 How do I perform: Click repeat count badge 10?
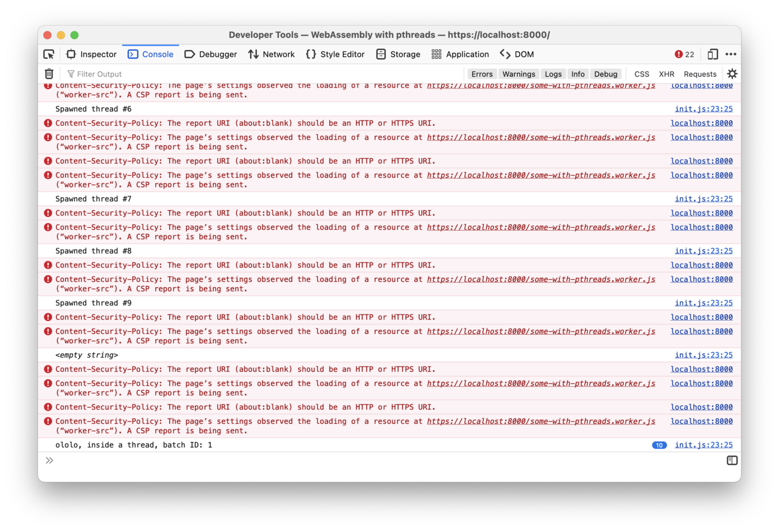tap(659, 445)
